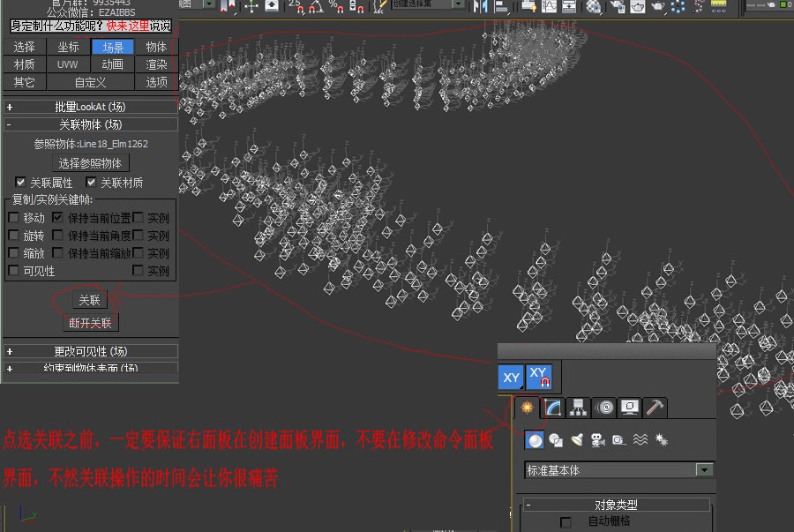Switch to the 物体 tab
The image size is (794, 532).
click(156, 47)
